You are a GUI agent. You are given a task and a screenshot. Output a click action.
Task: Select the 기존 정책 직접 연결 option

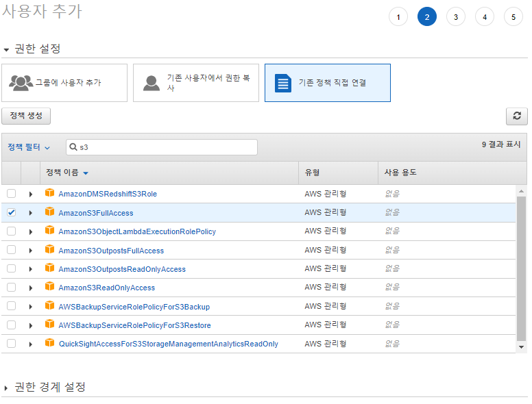tap(328, 83)
